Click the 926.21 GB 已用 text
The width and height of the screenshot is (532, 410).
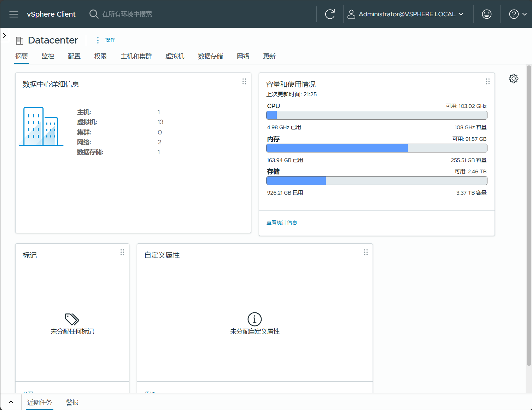285,193
